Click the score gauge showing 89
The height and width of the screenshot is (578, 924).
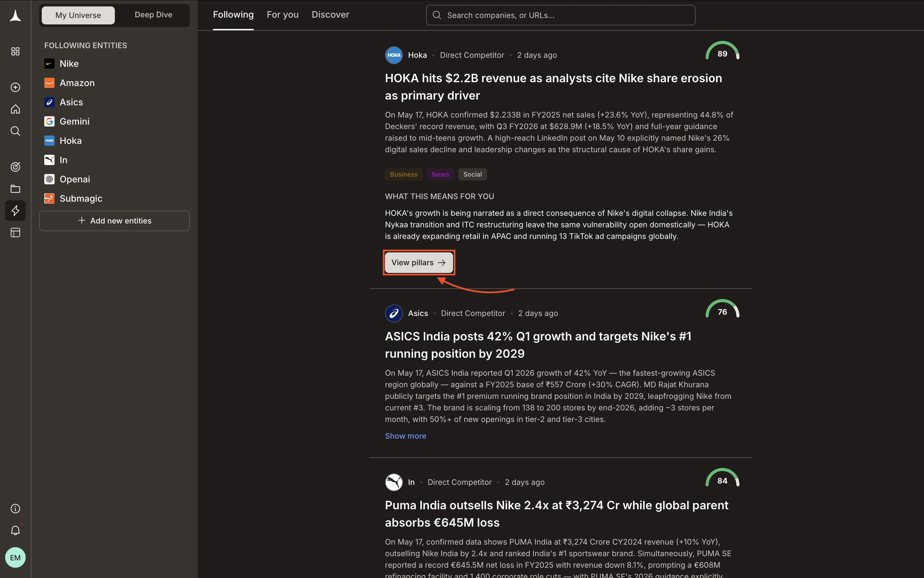pos(722,51)
